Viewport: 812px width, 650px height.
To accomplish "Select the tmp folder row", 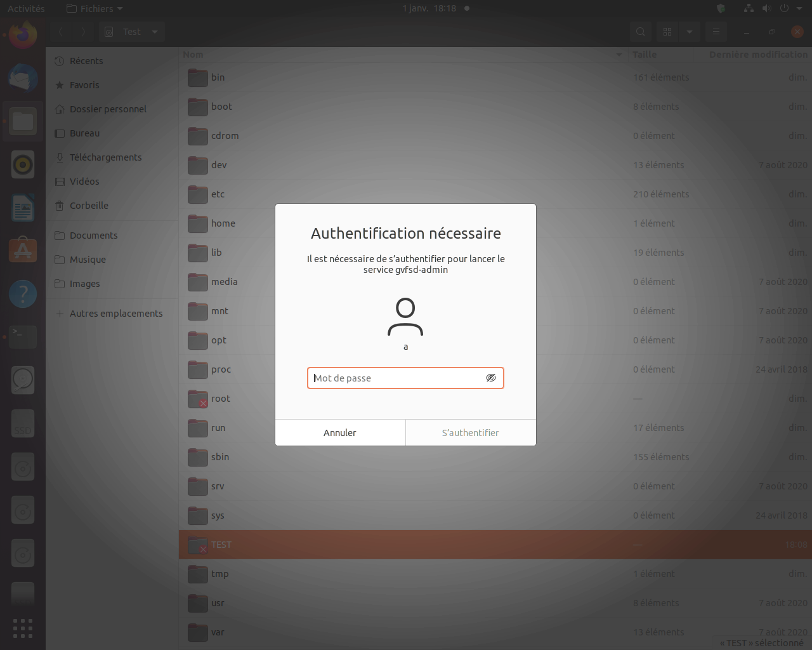I will tap(495, 574).
